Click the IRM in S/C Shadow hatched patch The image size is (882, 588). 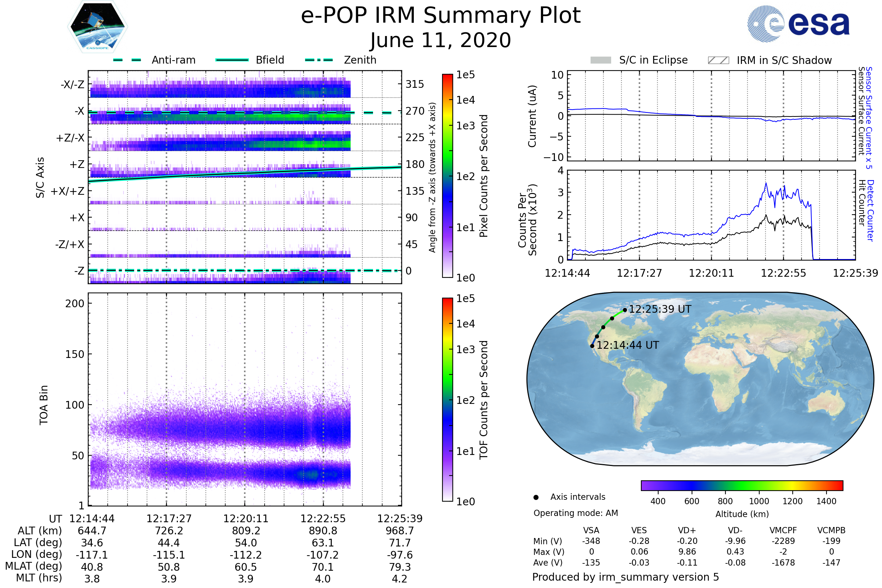pos(718,60)
